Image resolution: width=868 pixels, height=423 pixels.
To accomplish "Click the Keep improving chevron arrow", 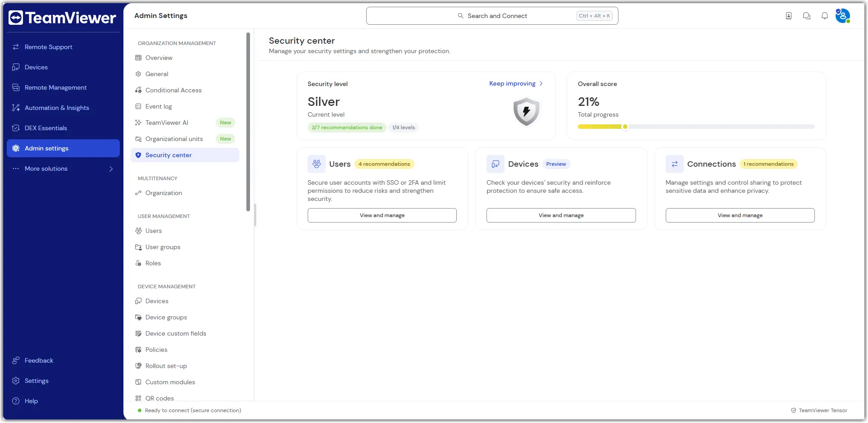I will [541, 83].
